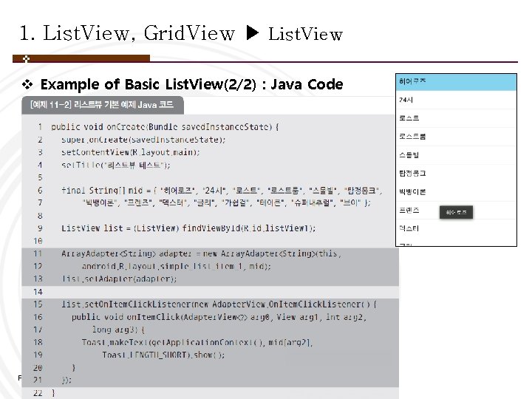Viewport: 532px width, 399px height.
Task: Click the 'list.setOnItemClickListener' code line
Action: click(219, 304)
